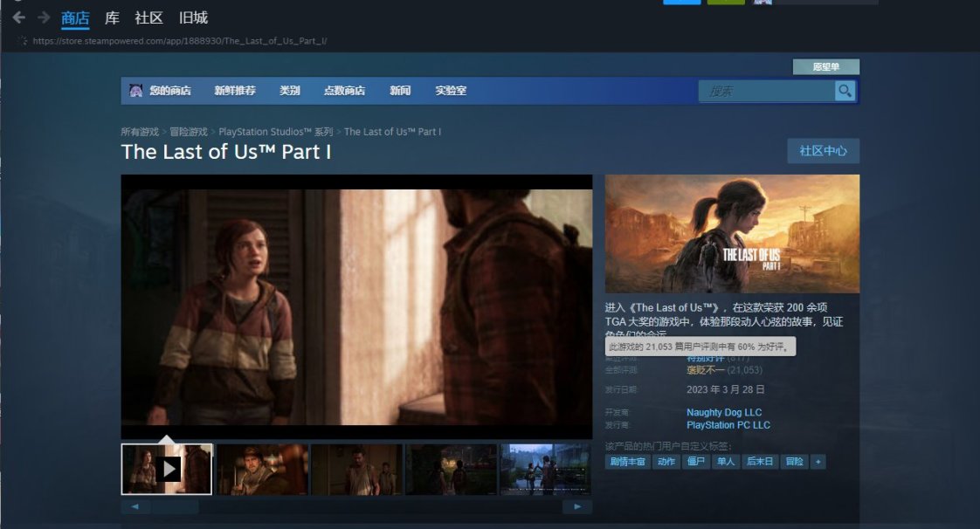The height and width of the screenshot is (529, 980).
Task: Click the thumbnail strip scrollbar handle
Action: (x=175, y=506)
